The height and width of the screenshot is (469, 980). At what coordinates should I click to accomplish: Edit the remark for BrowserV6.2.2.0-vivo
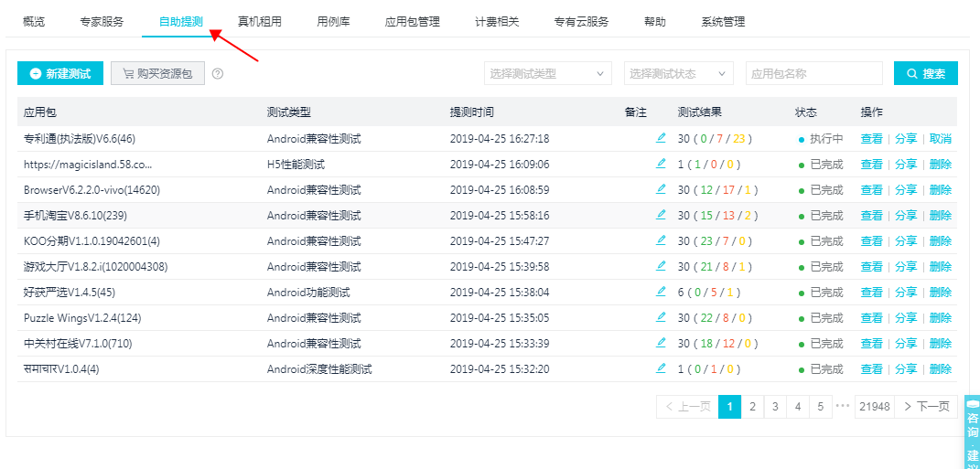(x=661, y=190)
